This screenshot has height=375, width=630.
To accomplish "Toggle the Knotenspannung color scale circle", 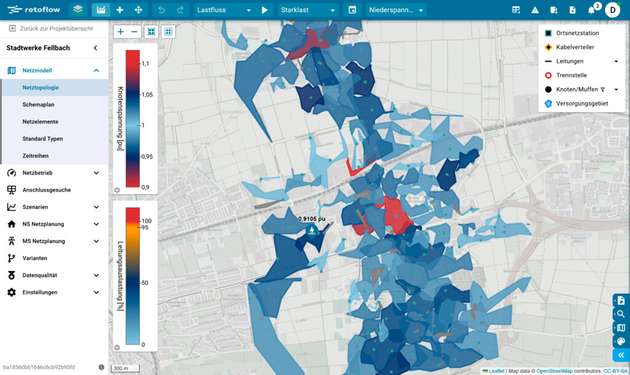I will pos(117,190).
